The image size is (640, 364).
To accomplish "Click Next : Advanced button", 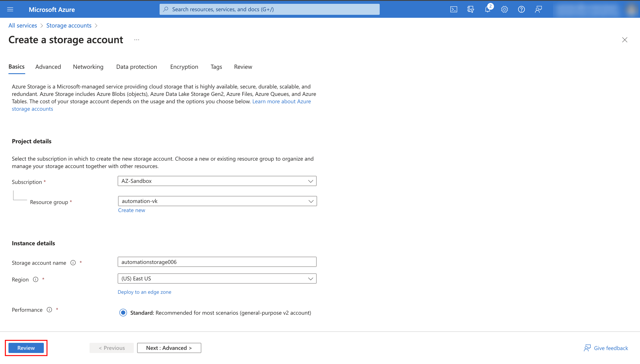I will 169,348.
